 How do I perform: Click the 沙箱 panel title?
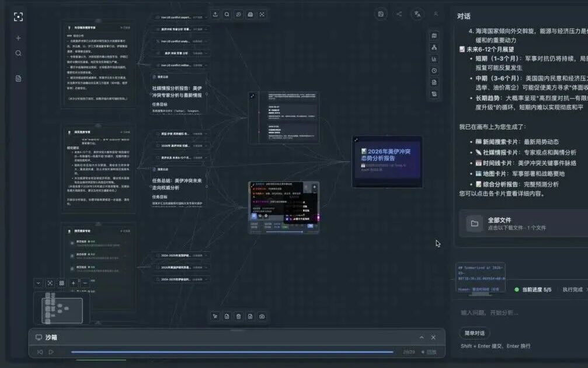[51, 337]
